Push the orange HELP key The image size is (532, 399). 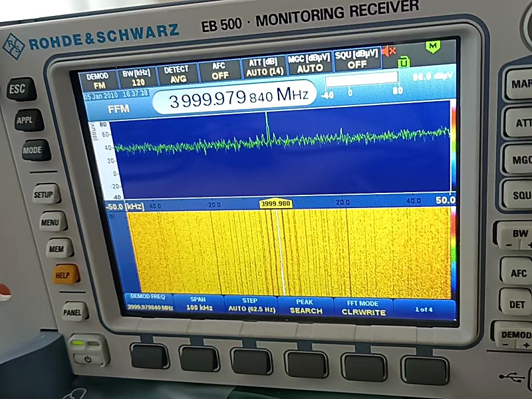65,275
